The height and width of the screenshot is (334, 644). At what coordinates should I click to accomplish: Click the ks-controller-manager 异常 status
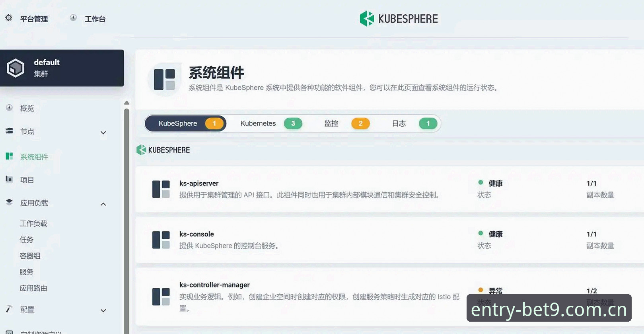pos(496,291)
